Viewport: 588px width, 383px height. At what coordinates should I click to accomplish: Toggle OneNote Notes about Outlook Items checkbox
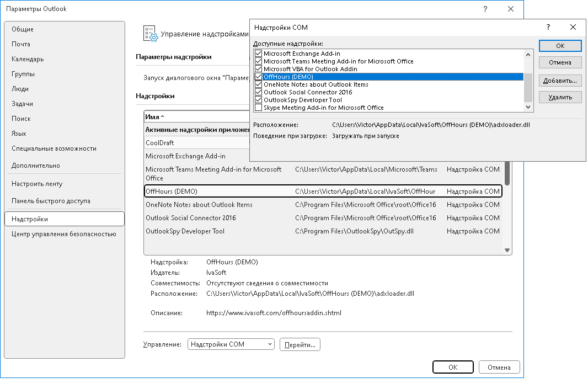click(258, 84)
